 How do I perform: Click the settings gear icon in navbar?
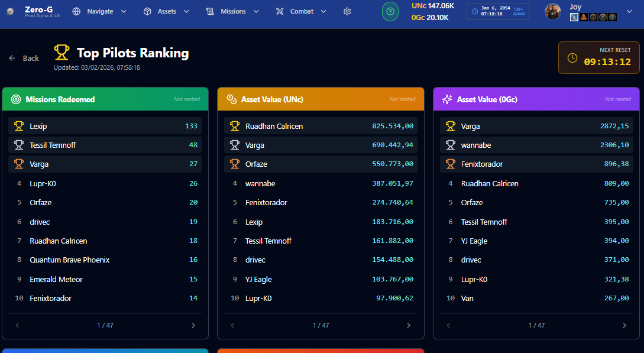coord(347,11)
